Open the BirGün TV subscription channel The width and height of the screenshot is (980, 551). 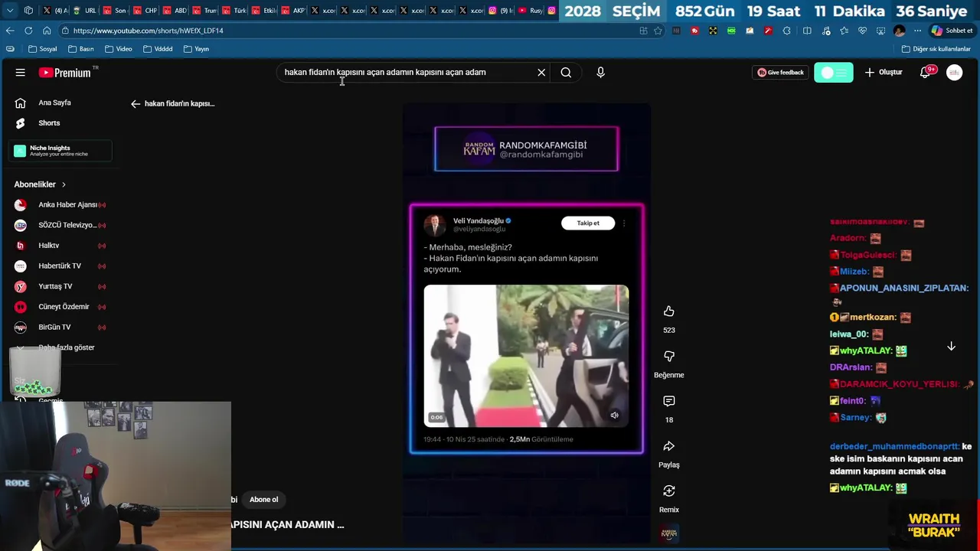[60, 327]
